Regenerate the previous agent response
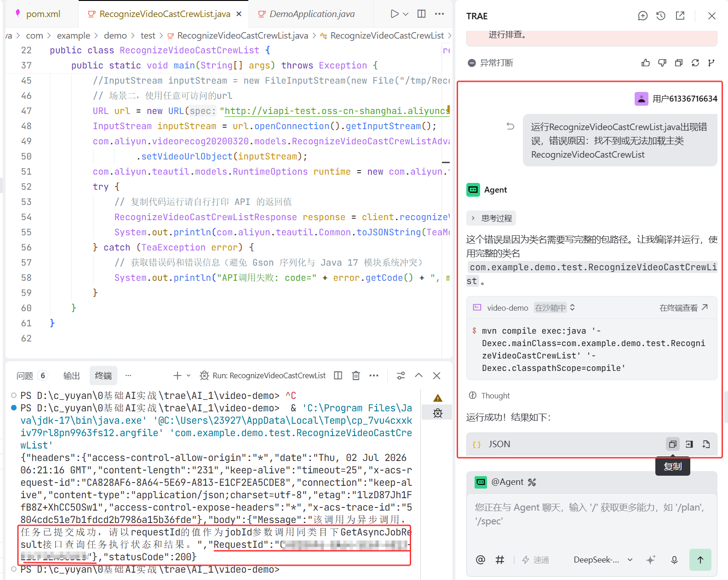 coord(695,63)
